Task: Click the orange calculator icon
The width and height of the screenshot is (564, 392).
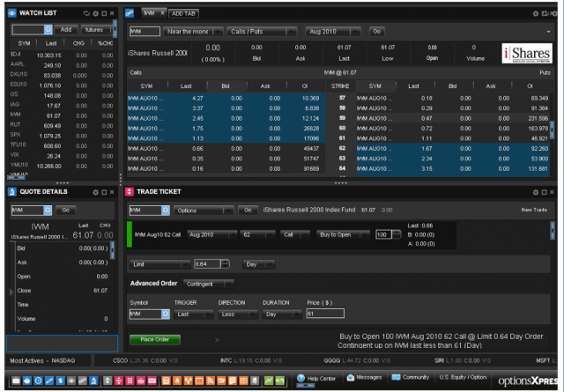Action: pos(166,381)
